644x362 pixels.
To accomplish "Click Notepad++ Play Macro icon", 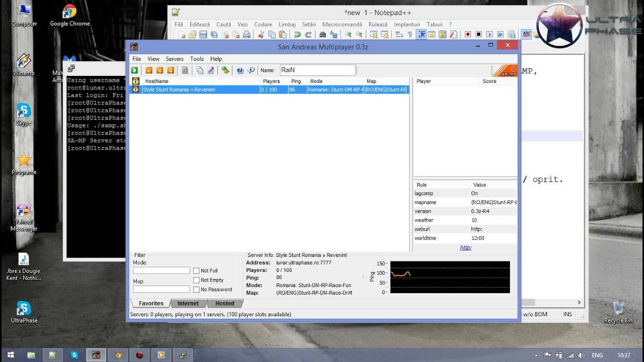I will click(x=490, y=35).
